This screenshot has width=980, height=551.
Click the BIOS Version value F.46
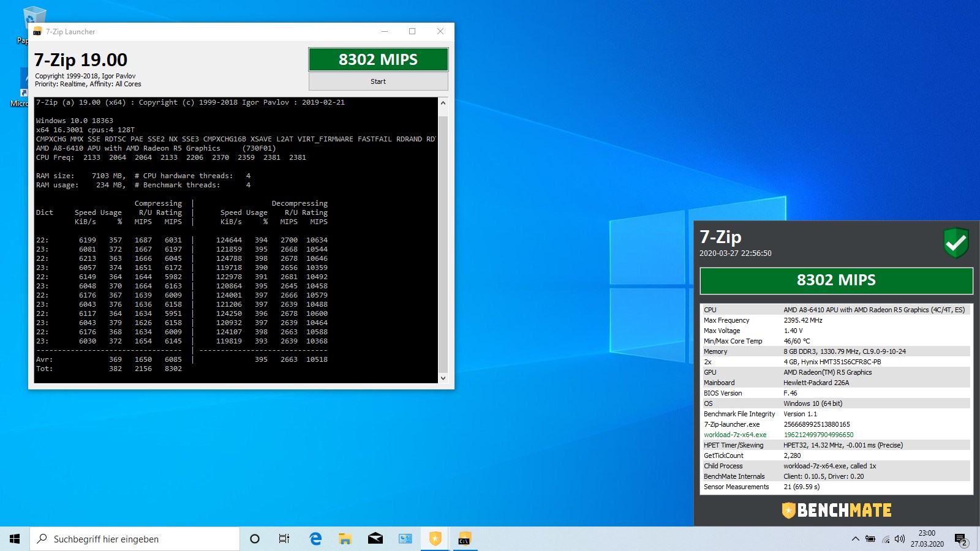point(790,393)
